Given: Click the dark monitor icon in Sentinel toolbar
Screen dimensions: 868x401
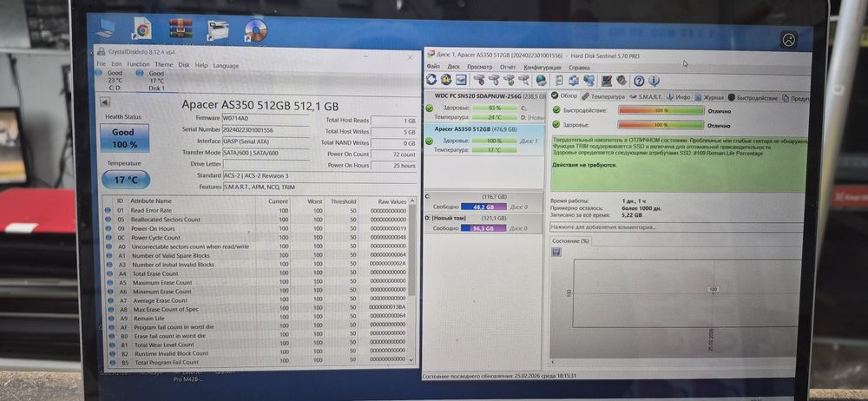Looking at the screenshot, I should (606, 82).
